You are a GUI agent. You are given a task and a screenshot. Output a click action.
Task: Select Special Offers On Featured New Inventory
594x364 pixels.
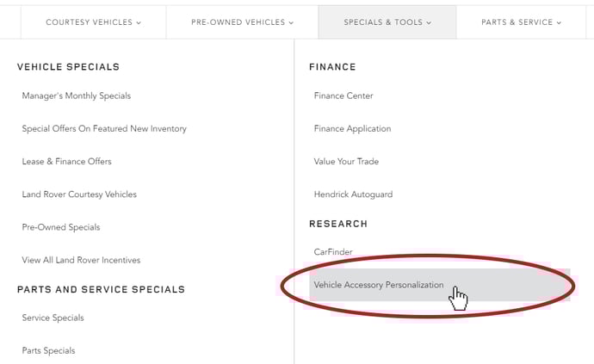pos(104,129)
